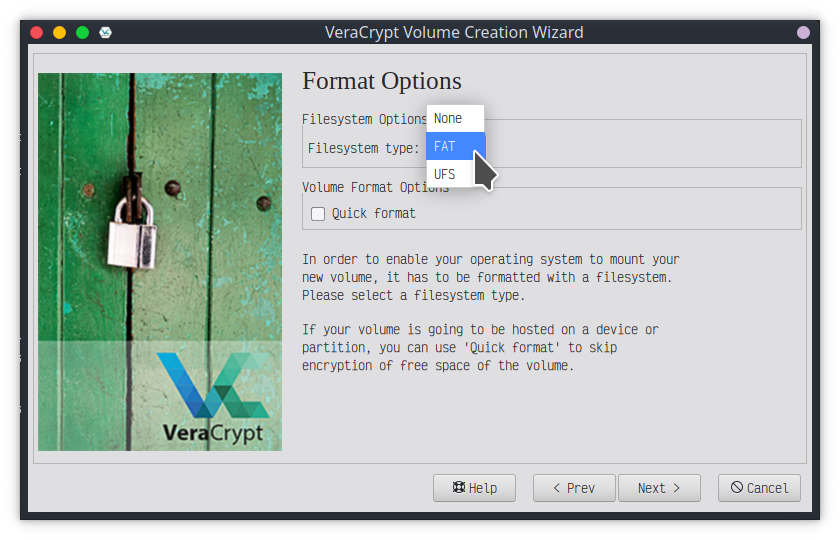Click the Format Options heading
The image size is (840, 540).
point(381,81)
